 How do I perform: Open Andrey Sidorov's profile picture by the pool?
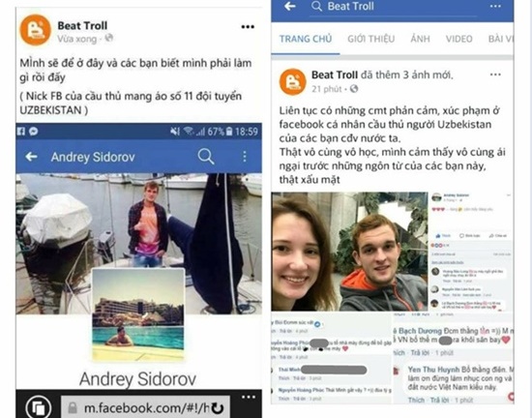(x=138, y=314)
